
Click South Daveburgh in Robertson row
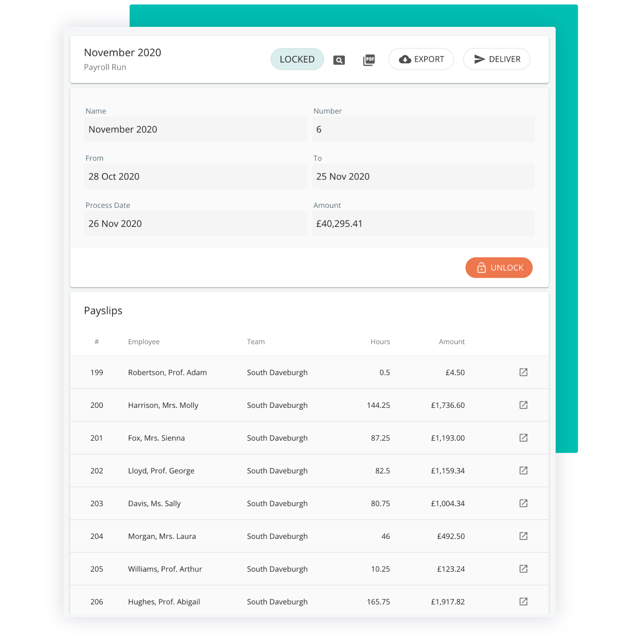pos(277,373)
